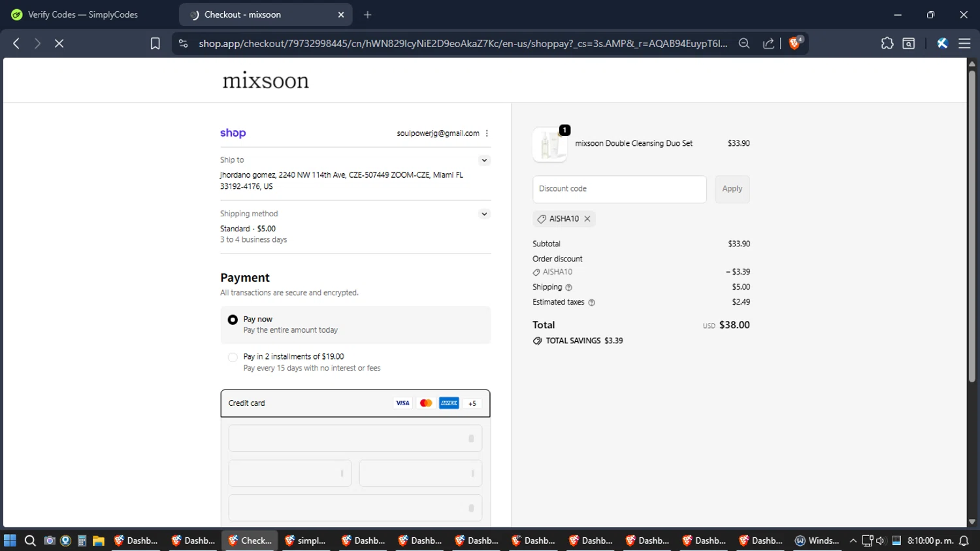Click the blue extension icon in toolbar
Screen dimensions: 980x551
(x=942, y=43)
